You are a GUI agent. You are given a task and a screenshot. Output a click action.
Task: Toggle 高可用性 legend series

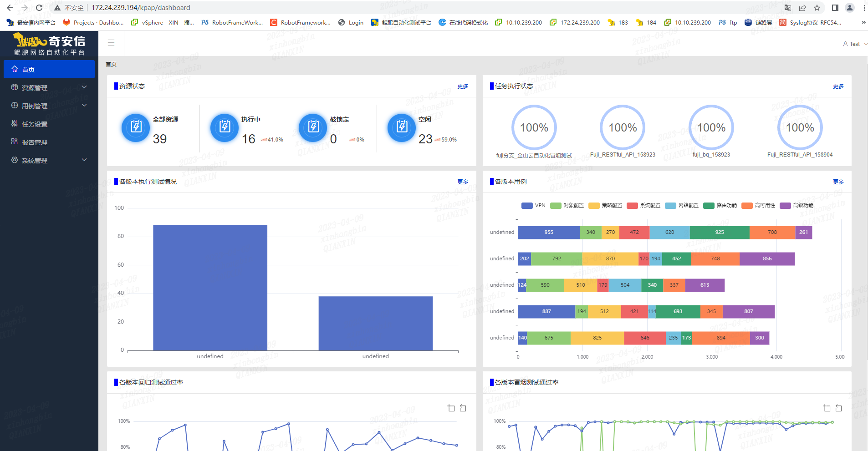(x=758, y=206)
